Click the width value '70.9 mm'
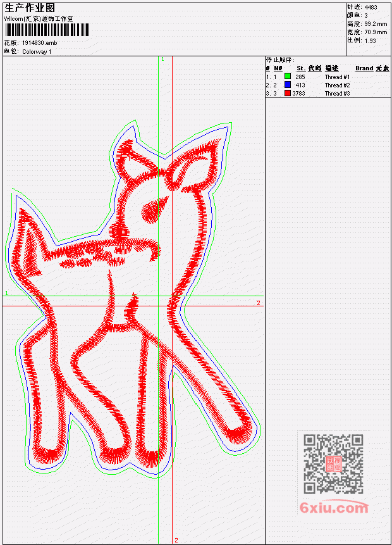The width and height of the screenshot is (392, 545). click(x=376, y=32)
